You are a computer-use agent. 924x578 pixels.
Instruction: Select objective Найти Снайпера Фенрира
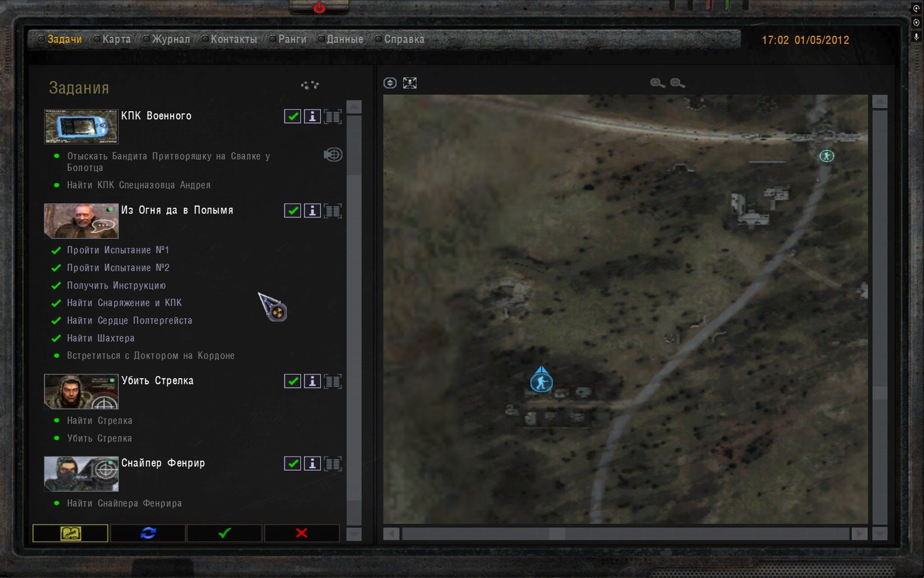[x=124, y=503]
